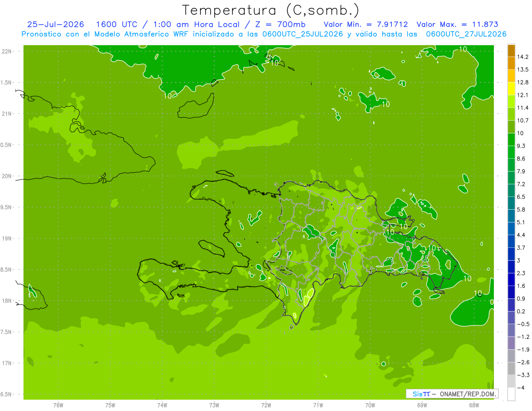The height and width of the screenshot is (411, 532).
Task: Click the "74W" longitude axis label
Action: click(162, 405)
